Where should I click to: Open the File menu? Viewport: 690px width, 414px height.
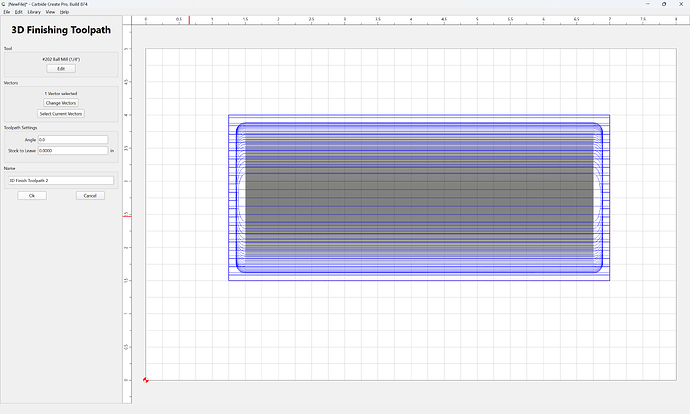(7, 12)
